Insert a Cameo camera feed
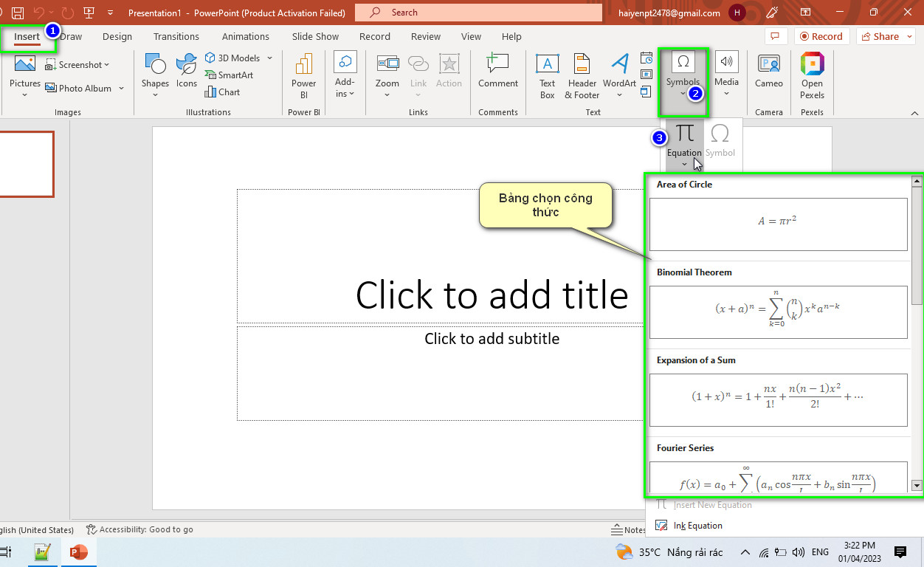Screen dimensions: 924x567 coord(769,72)
